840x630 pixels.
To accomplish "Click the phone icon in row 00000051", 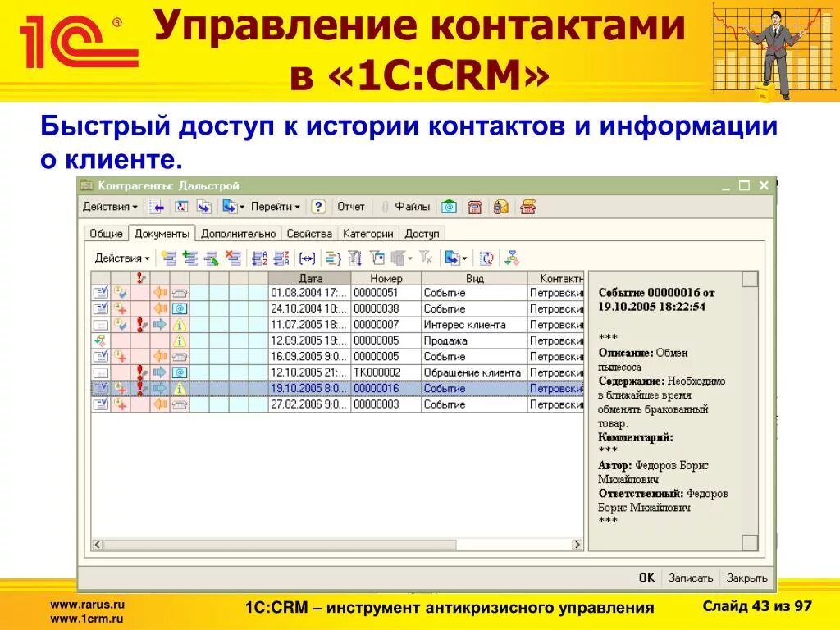I will (x=180, y=293).
